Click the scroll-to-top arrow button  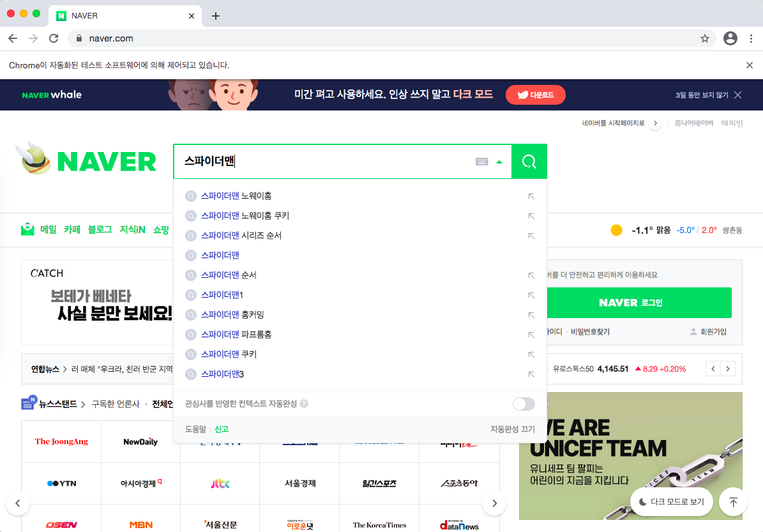tap(734, 502)
